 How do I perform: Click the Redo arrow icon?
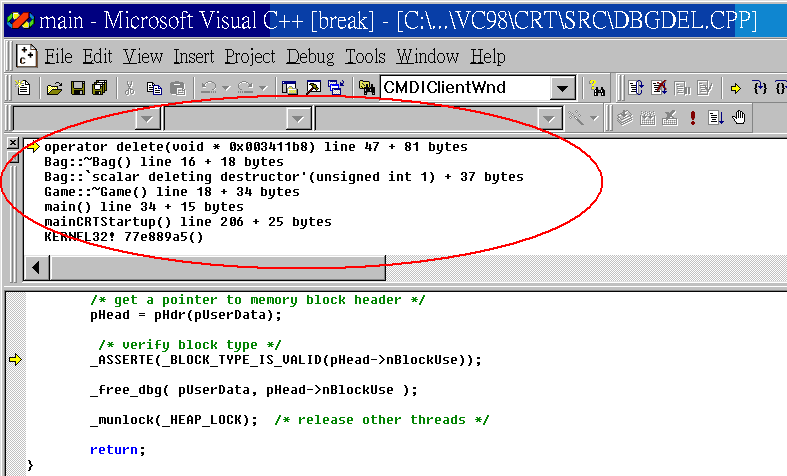pos(245,88)
